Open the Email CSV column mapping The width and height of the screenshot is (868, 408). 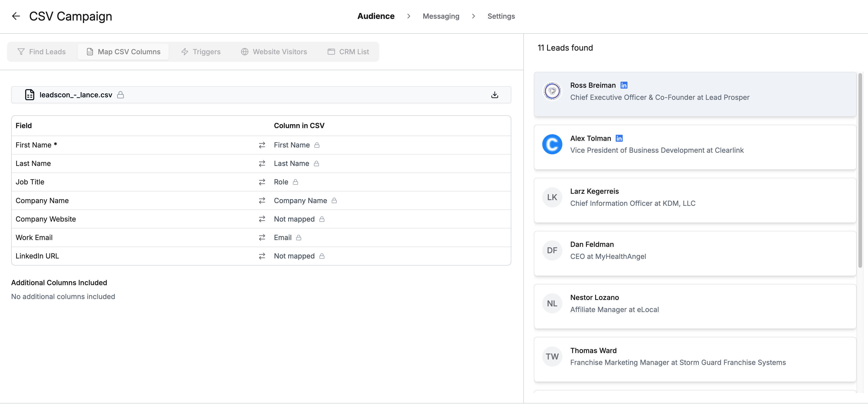coord(283,238)
